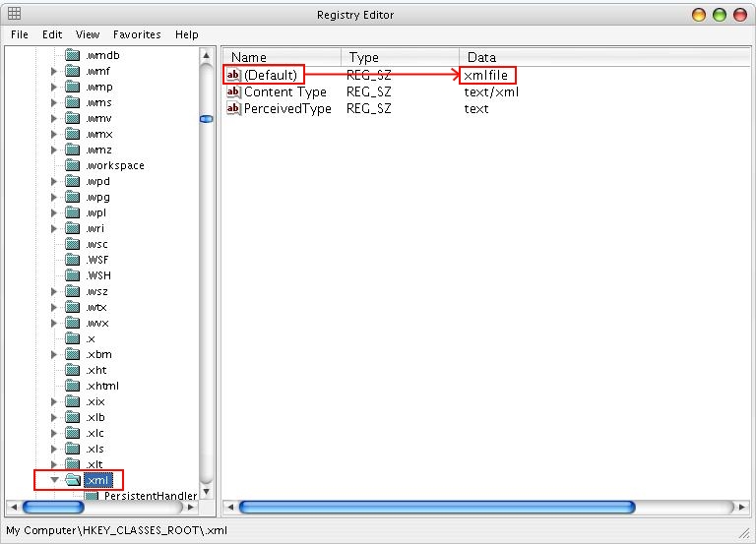The height and width of the screenshot is (544, 756).
Task: Click the Registry Editor title bar grid icon
Action: (x=15, y=14)
